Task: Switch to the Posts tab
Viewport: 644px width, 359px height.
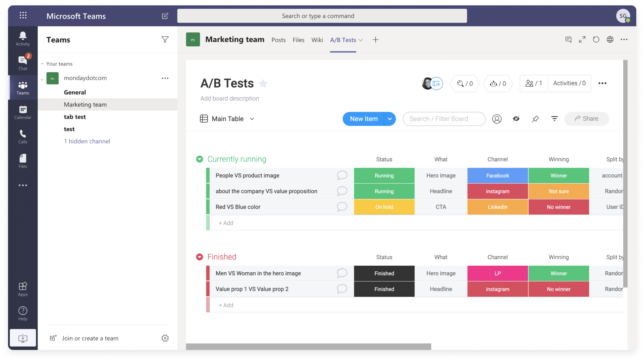Action: coord(278,40)
